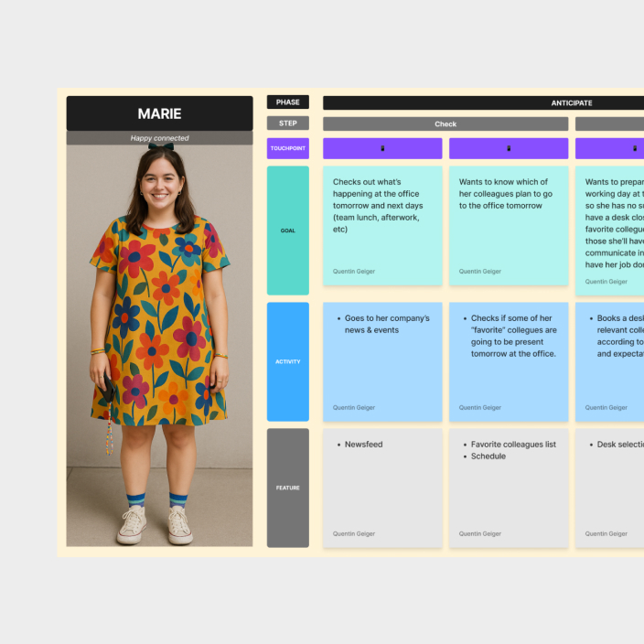This screenshot has width=644, height=644.
Task: Click 'Quentin Geiger' on the Schedule feature note
Action: click(479, 534)
